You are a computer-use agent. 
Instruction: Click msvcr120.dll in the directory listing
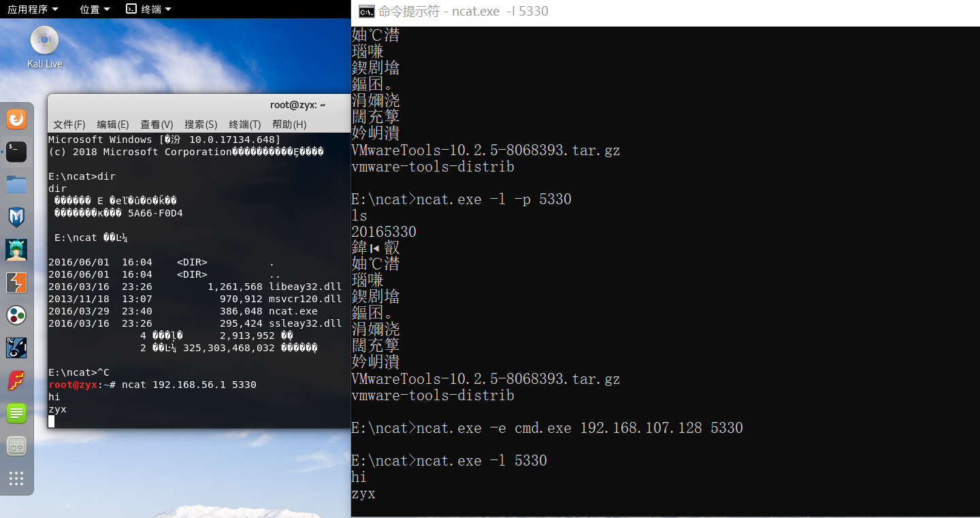pos(306,299)
